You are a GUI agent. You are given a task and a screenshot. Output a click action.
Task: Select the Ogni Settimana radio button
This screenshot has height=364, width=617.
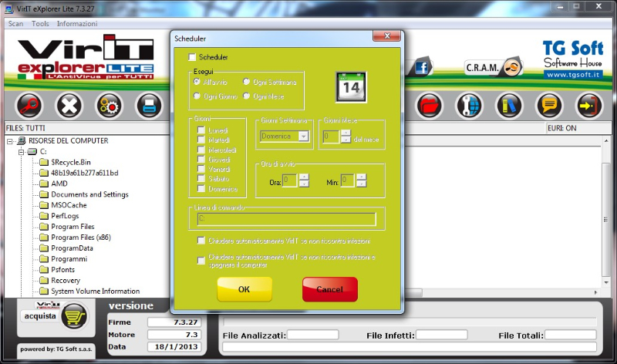coord(247,82)
